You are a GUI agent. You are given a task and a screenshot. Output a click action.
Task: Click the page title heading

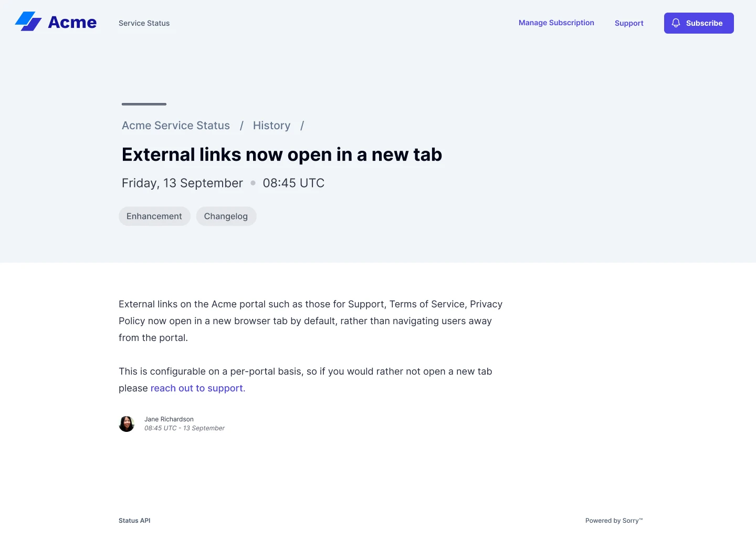(282, 154)
